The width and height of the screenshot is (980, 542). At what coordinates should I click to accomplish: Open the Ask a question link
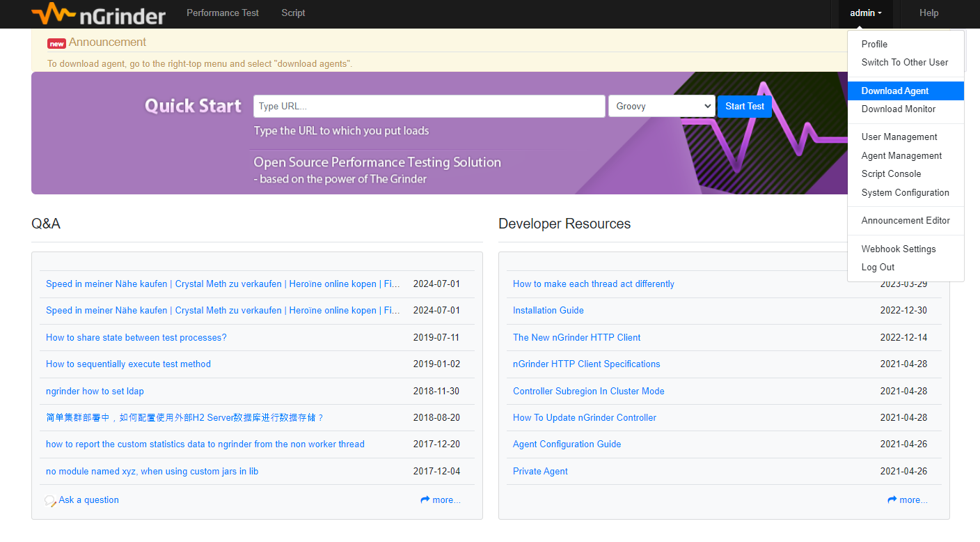[88, 500]
